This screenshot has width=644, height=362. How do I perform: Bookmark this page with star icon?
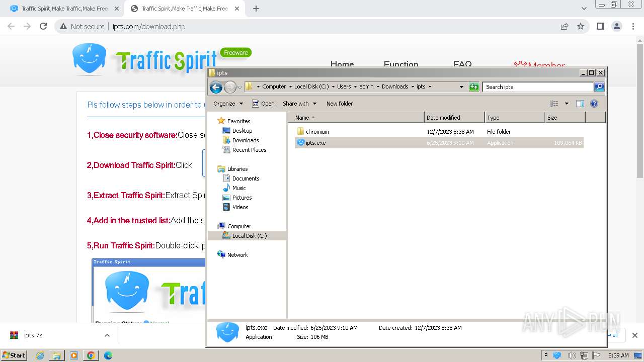pyautogui.click(x=581, y=26)
